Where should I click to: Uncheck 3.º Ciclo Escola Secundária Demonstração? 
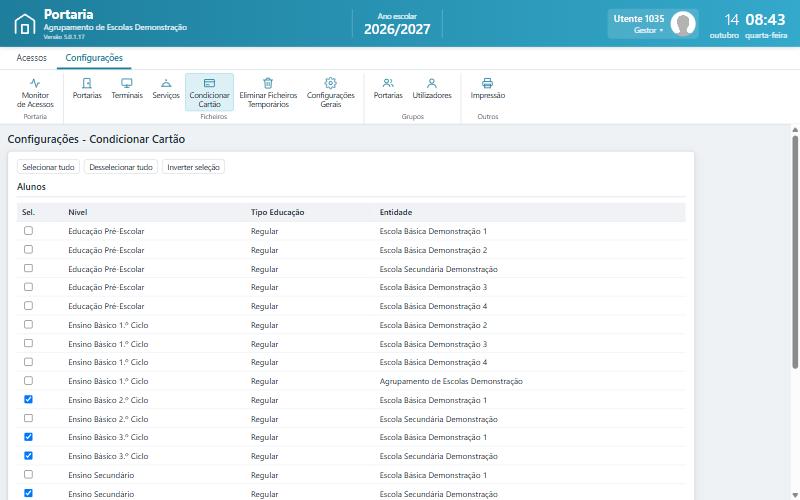click(29, 456)
